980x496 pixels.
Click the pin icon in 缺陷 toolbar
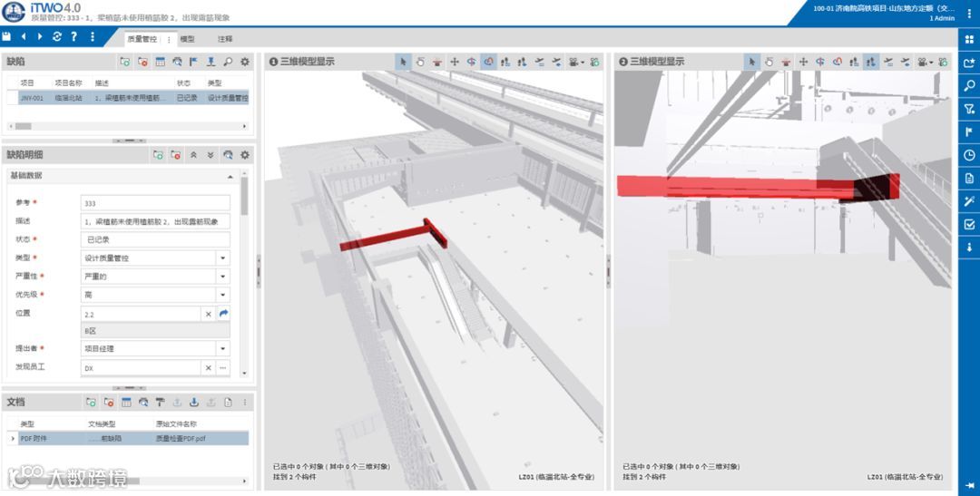coord(211,62)
